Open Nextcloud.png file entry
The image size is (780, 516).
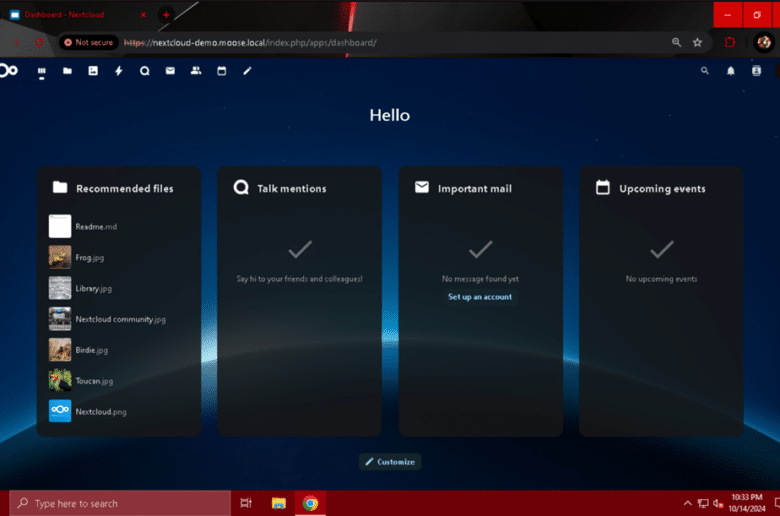pos(119,412)
